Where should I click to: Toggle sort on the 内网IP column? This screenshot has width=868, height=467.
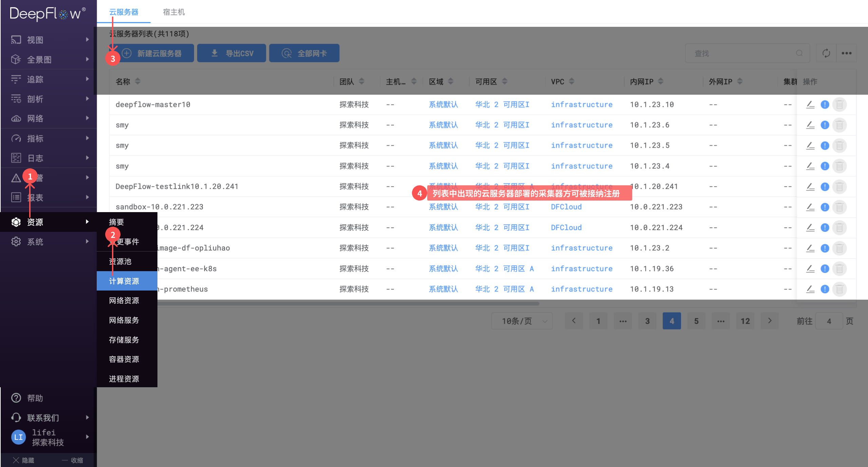(660, 81)
